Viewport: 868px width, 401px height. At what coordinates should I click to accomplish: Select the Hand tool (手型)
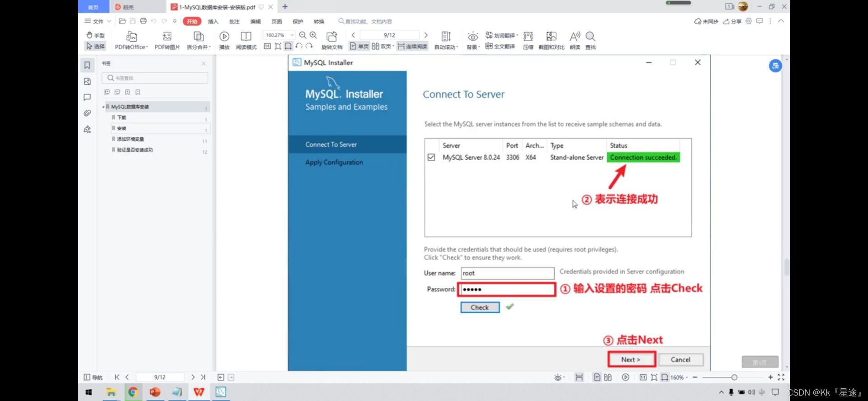pos(95,35)
